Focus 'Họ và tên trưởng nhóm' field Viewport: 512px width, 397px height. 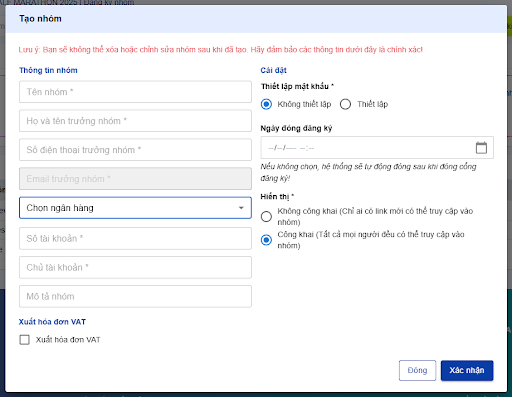click(135, 121)
